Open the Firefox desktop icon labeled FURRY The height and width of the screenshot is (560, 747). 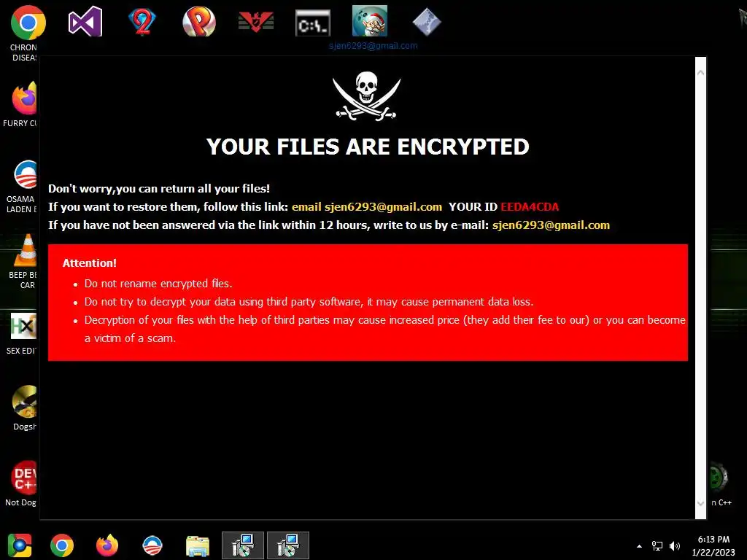[25, 98]
